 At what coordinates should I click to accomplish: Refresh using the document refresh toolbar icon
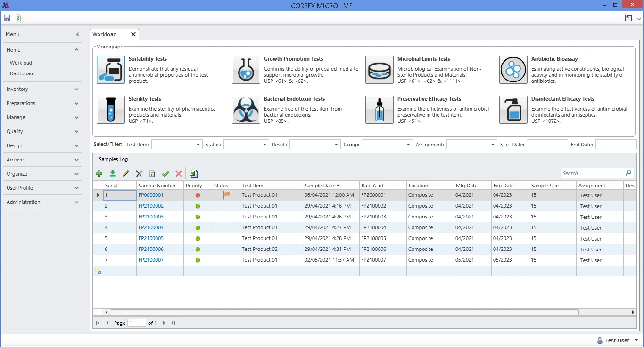18,17
